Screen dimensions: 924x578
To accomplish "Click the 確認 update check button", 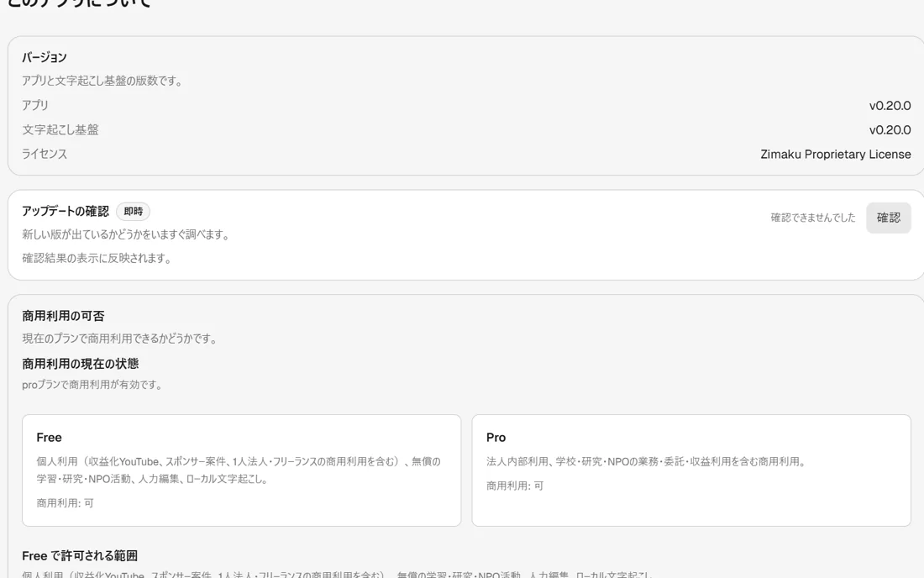I will pos(888,218).
